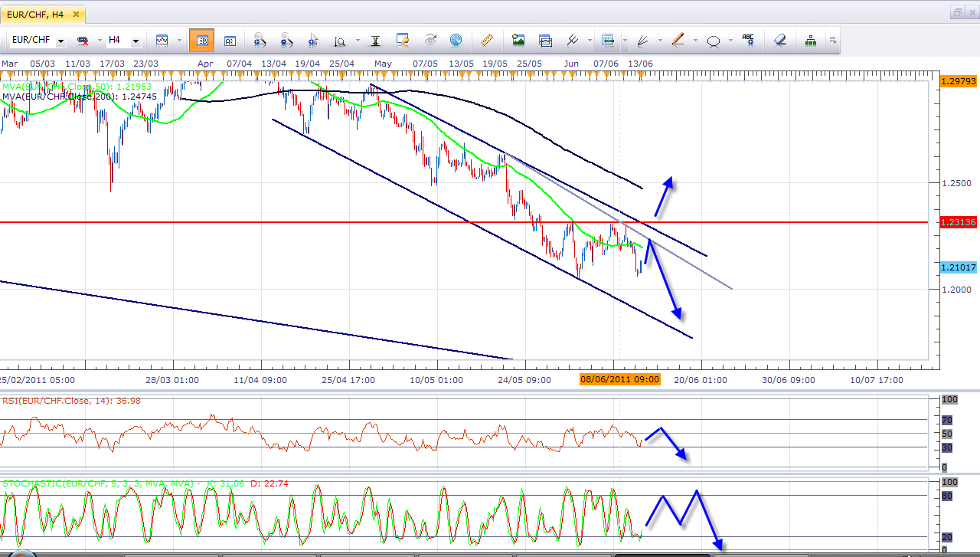Click the 28/03 01:00 time axis label
This screenshot has width=980, height=557.
[172, 380]
